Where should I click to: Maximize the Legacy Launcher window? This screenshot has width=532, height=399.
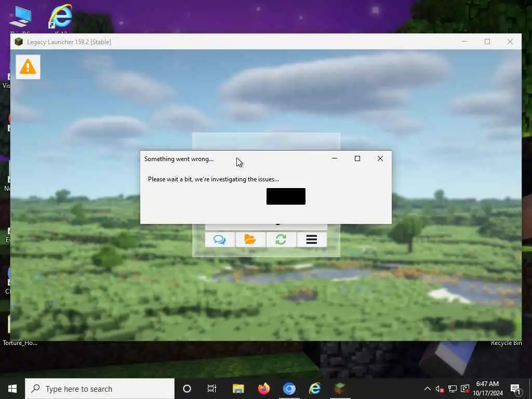[487, 42]
